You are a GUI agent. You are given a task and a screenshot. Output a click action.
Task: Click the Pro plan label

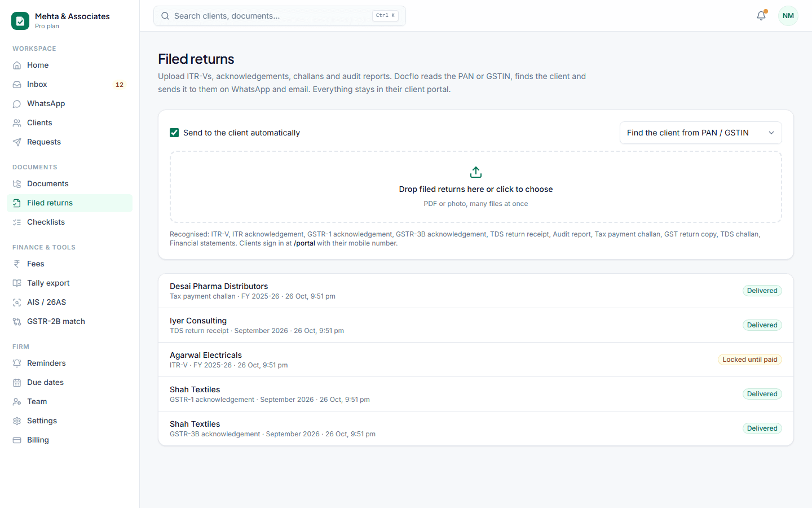pyautogui.click(x=47, y=26)
